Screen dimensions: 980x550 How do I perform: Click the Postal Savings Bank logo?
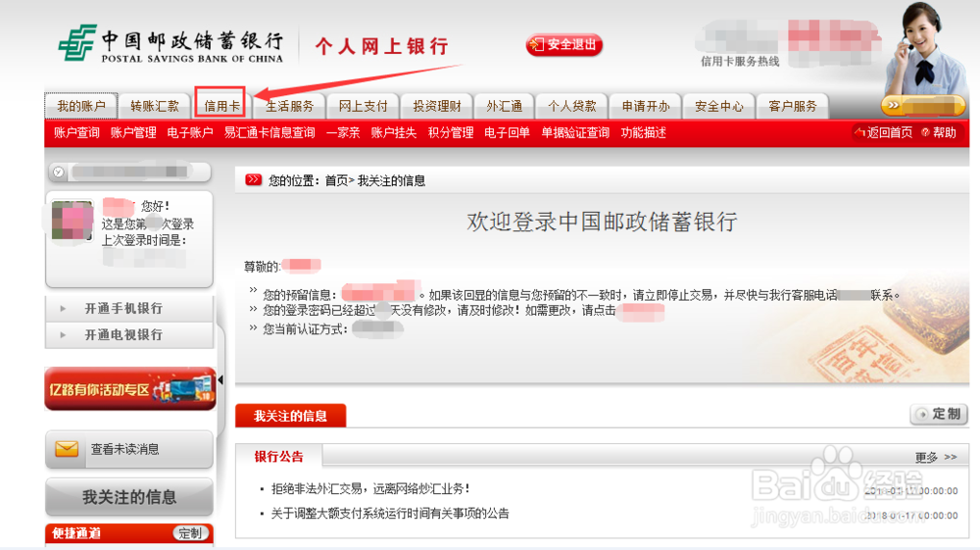(171, 44)
